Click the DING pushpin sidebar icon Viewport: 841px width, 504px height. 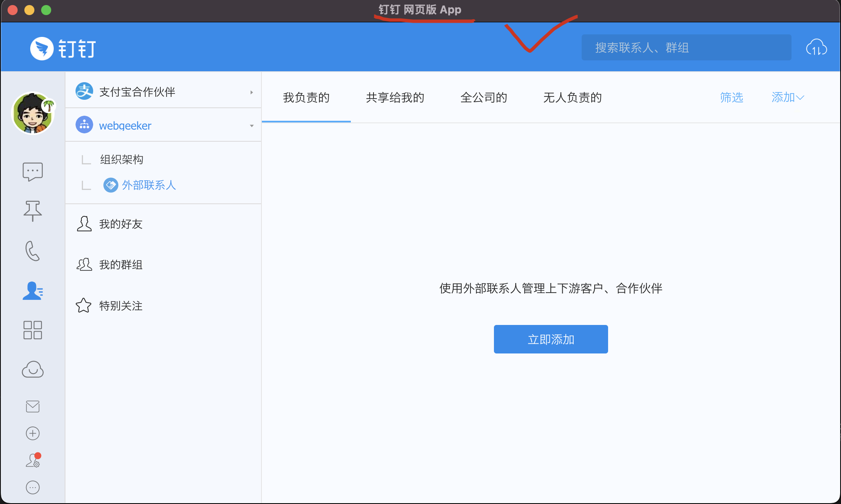tap(33, 210)
